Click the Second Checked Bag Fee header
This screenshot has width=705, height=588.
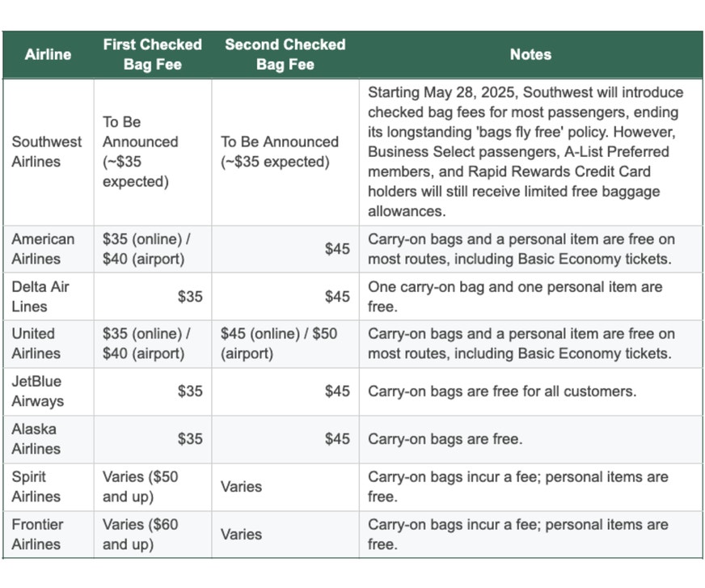[285, 54]
